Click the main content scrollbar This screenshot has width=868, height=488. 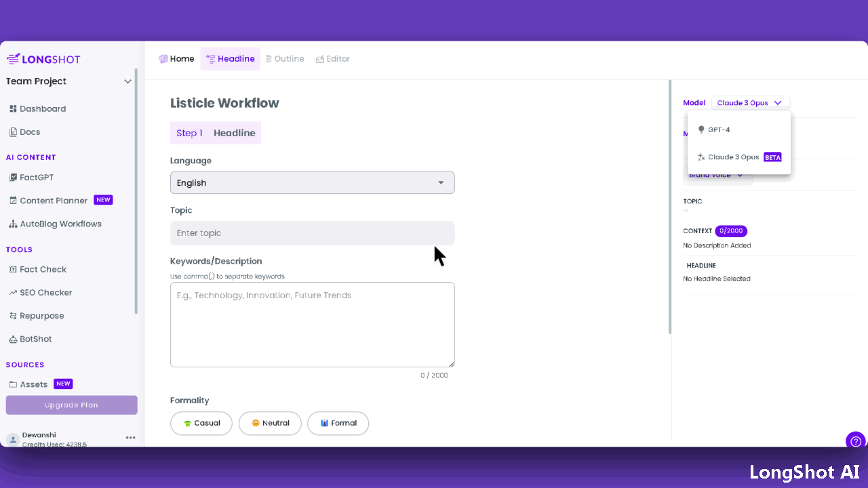point(670,207)
